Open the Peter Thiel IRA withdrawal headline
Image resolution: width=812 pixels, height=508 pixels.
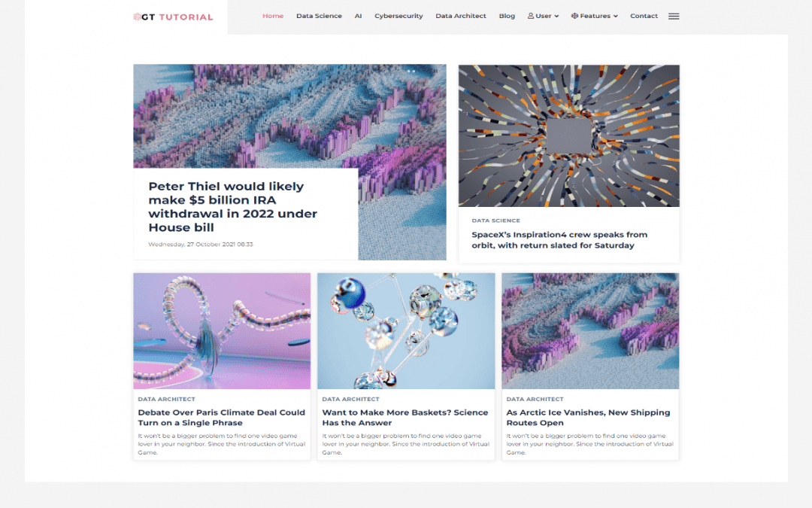(232, 207)
